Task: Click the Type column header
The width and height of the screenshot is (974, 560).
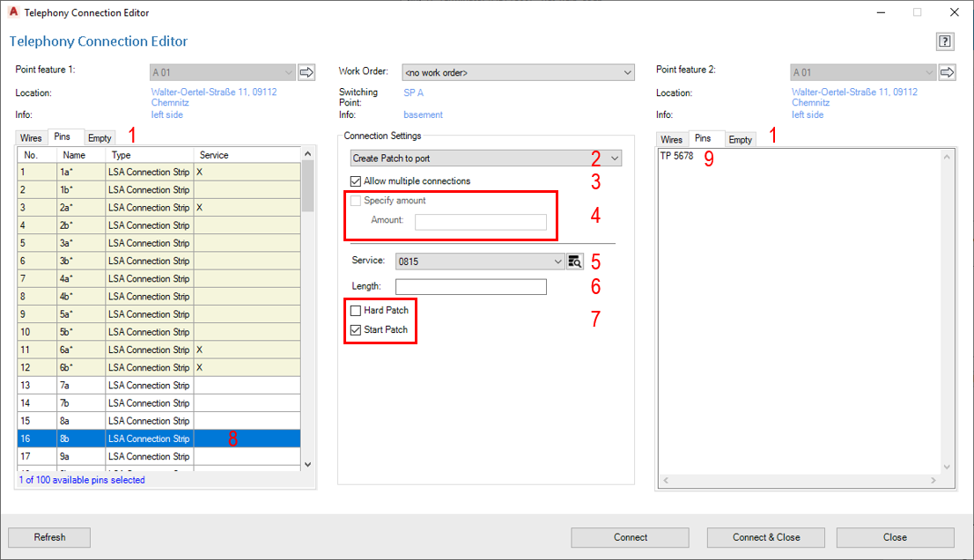Action: pyautogui.click(x=149, y=155)
